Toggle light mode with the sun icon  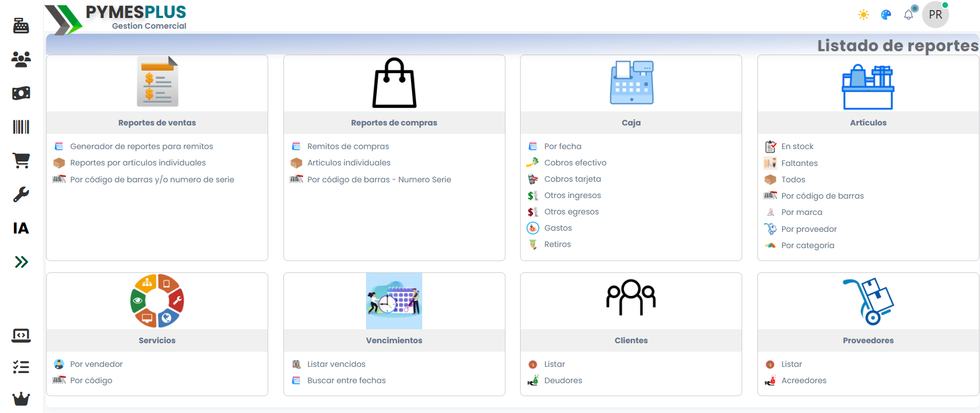(x=864, y=15)
